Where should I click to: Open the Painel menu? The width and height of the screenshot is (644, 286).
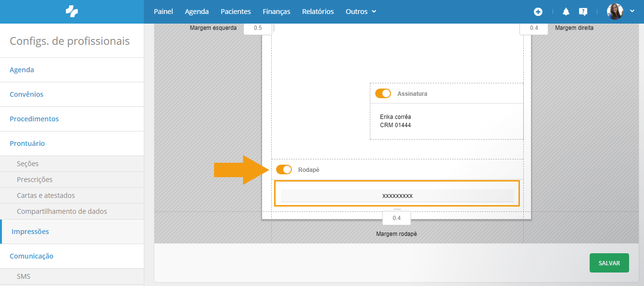coord(164,12)
